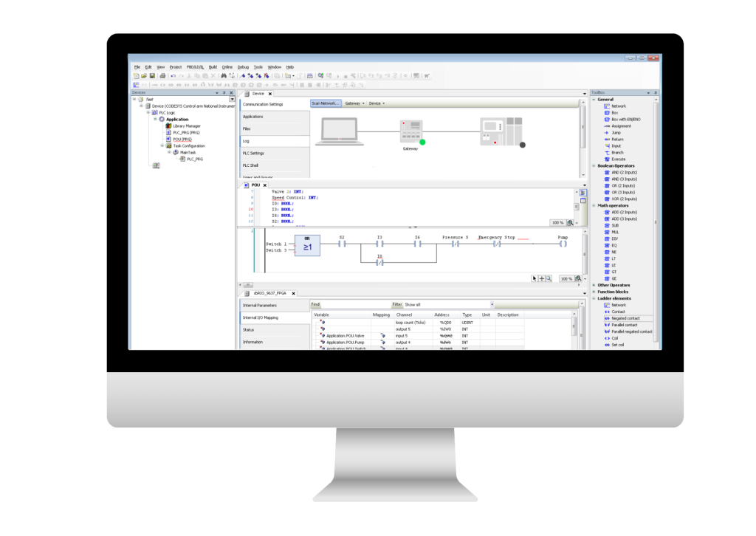Open the Log page in Device editor
Screen dimensions: 756x536
pyautogui.click(x=275, y=141)
